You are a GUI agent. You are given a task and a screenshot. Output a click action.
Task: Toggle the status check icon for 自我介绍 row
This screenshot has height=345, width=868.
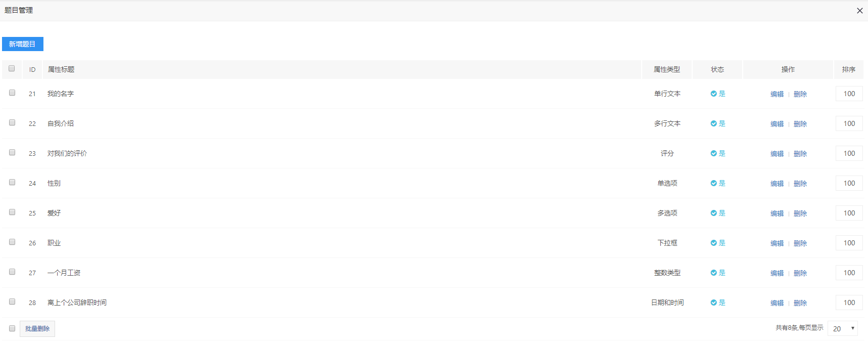point(713,123)
